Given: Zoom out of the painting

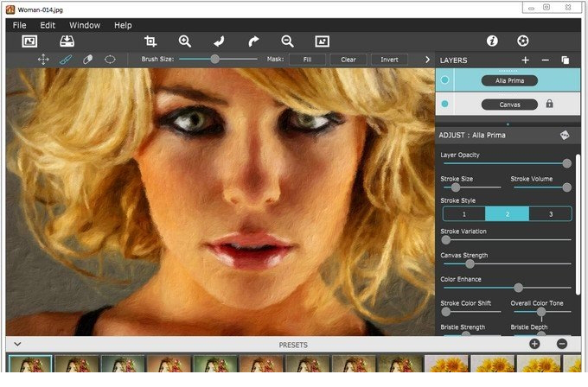Looking at the screenshot, I should click(287, 41).
